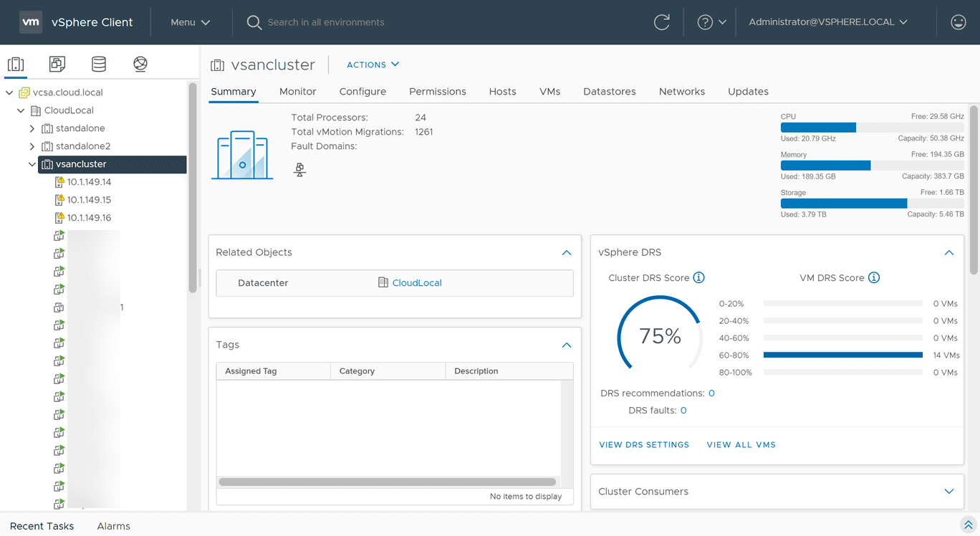980x536 pixels.
Task: Open the Datastores tab
Action: pyautogui.click(x=609, y=92)
